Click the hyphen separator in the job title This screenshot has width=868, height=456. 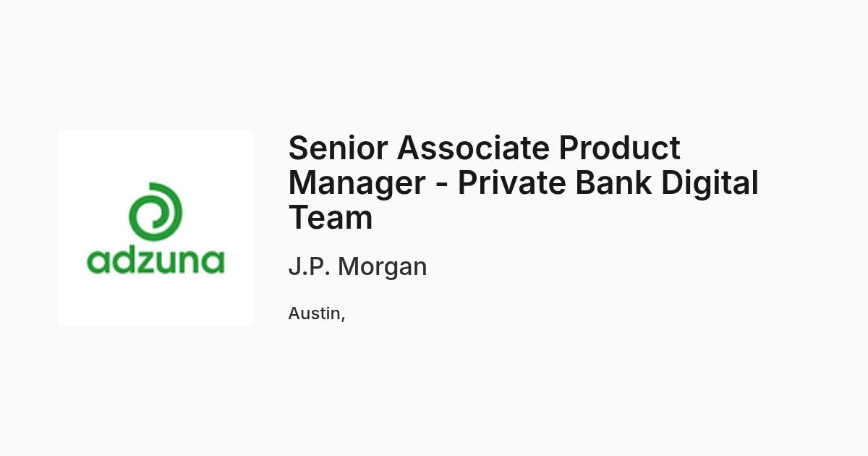(x=441, y=187)
